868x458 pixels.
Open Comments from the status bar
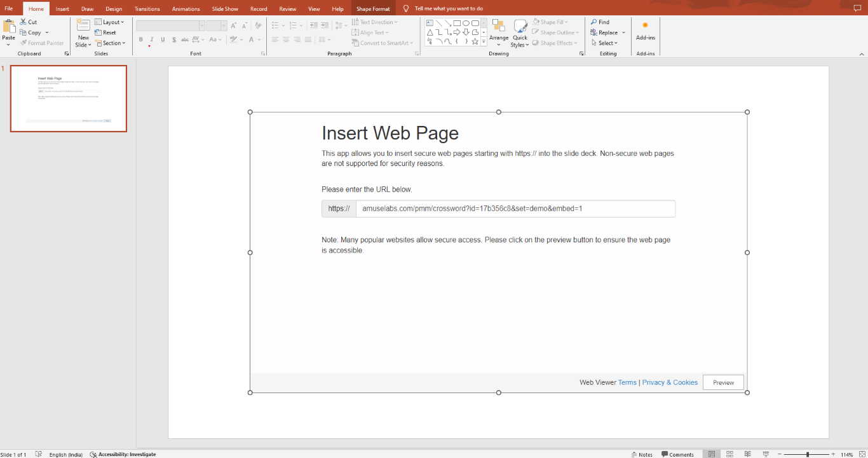[x=678, y=454]
